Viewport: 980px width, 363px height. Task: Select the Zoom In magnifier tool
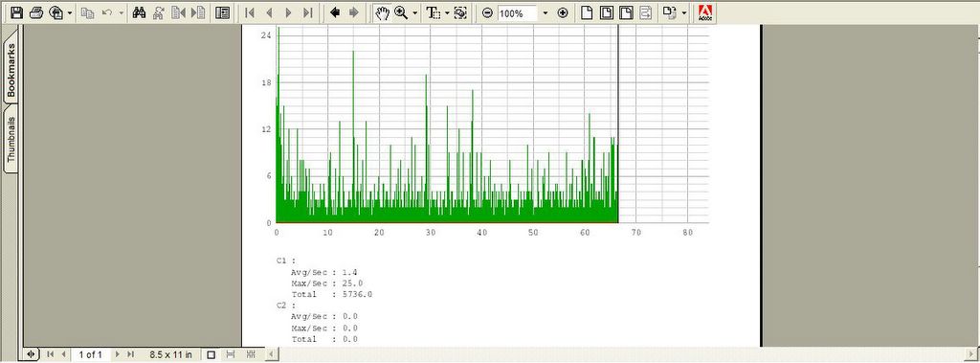coord(401,12)
